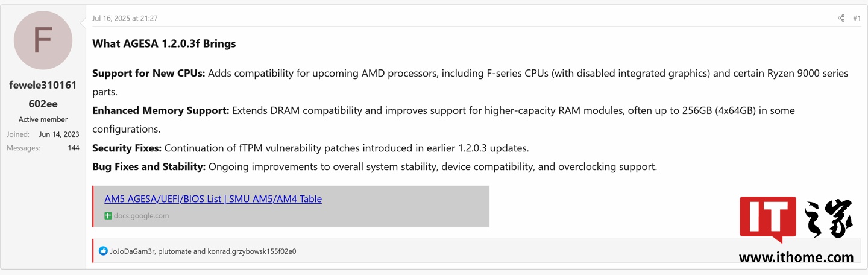Click the "Active member" user title
Viewport: 868px width, 275px height.
click(43, 119)
